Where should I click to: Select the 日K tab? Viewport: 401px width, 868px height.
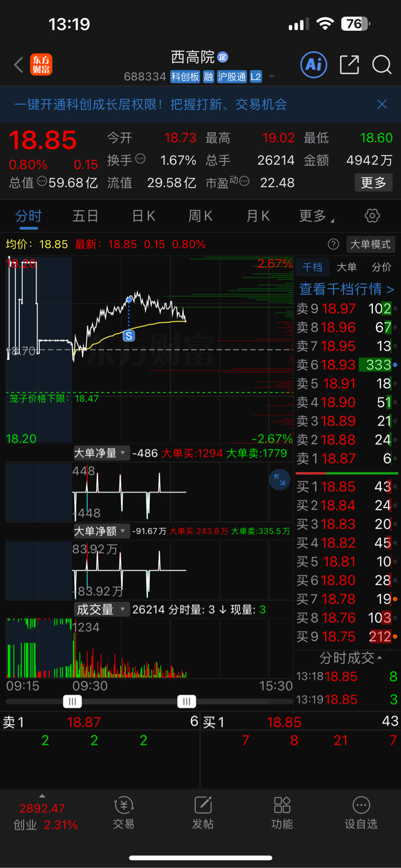click(x=144, y=216)
